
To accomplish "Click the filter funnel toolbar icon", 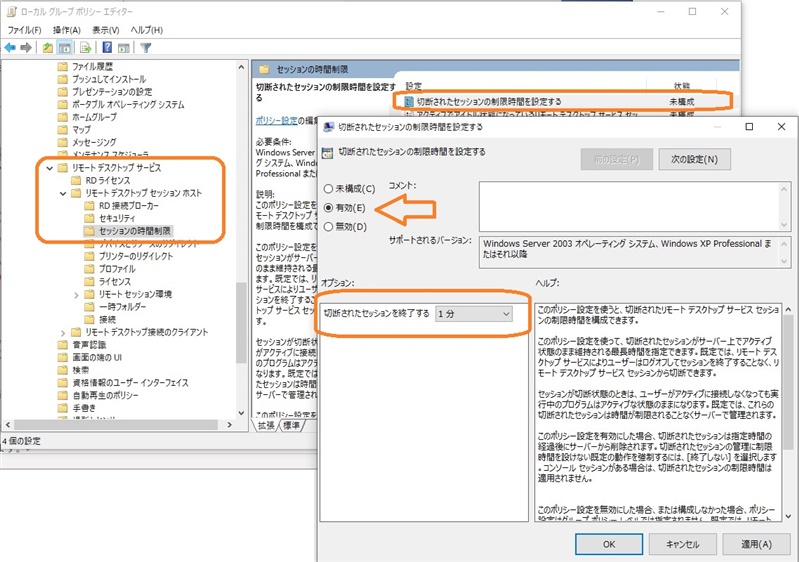I will pyautogui.click(x=146, y=48).
